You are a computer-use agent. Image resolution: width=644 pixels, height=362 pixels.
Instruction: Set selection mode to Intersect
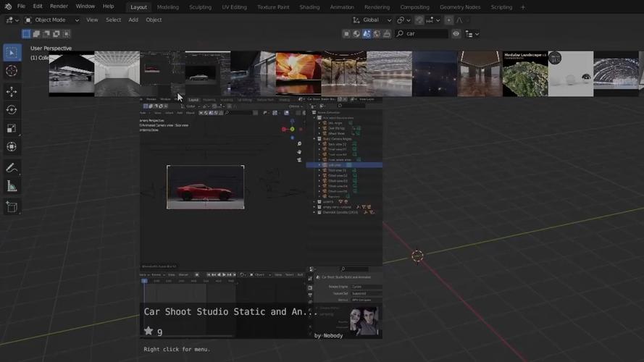pyautogui.click(x=66, y=33)
